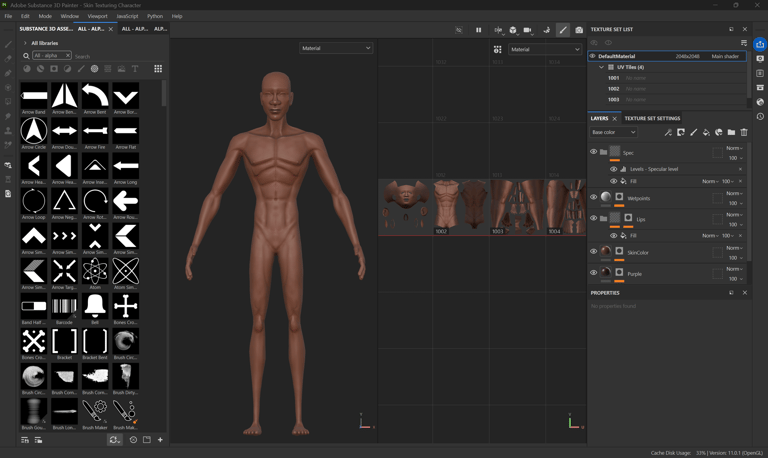768x458 pixels.
Task: Expand the All libraries tree
Action: pyautogui.click(x=25, y=43)
